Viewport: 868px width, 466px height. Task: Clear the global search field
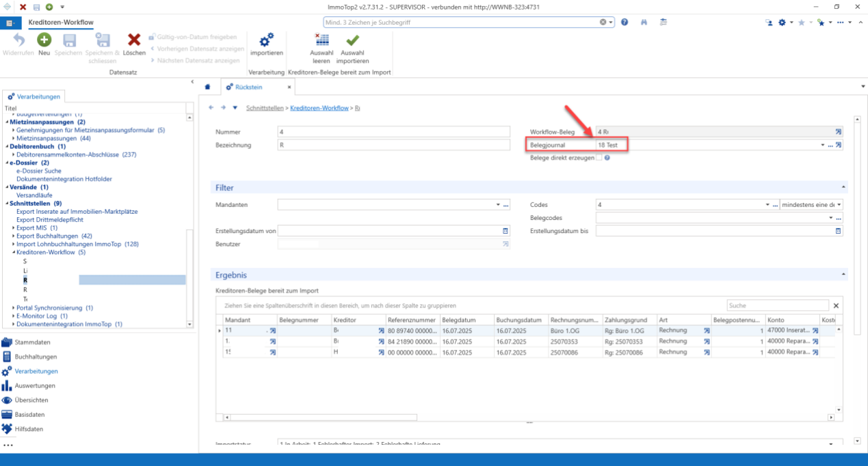[x=603, y=23]
